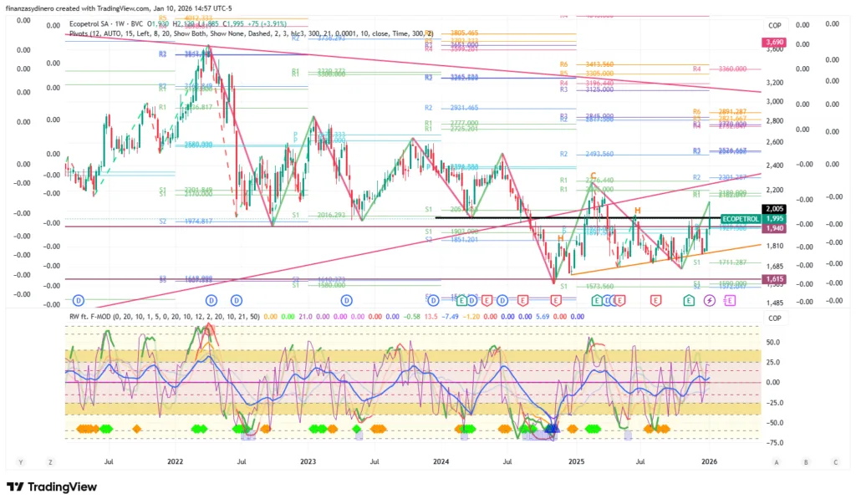Click the C scale button bottom right
The image size is (856, 504).
834,461
